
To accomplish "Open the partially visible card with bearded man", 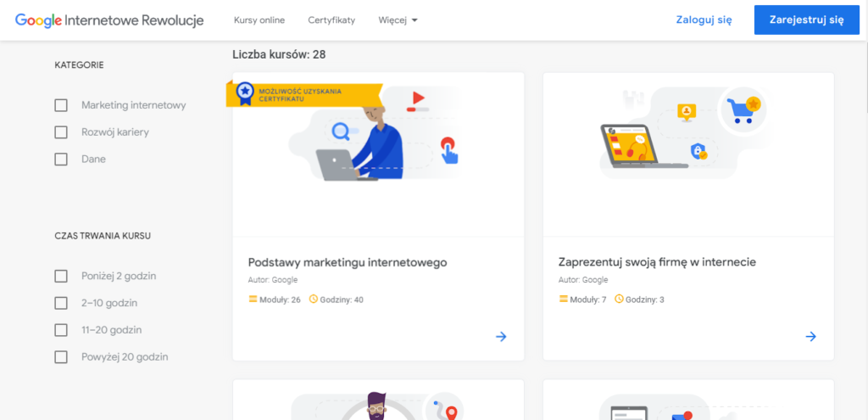I will point(378,400).
